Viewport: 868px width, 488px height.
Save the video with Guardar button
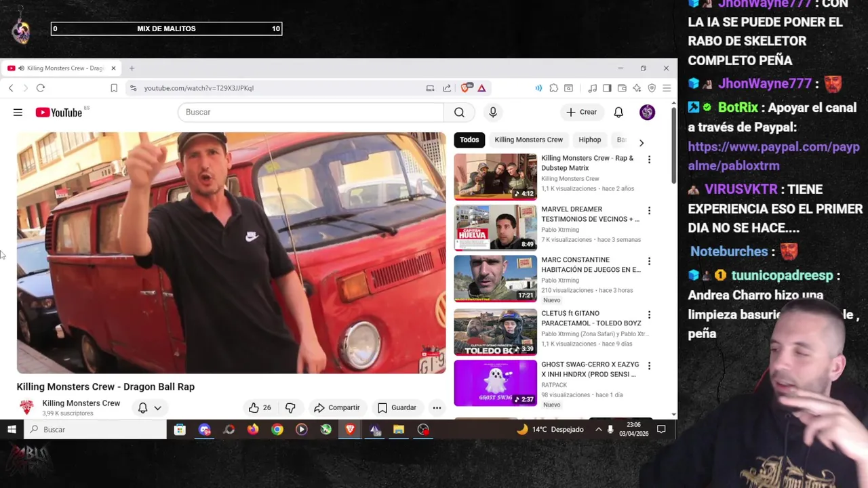pos(397,407)
